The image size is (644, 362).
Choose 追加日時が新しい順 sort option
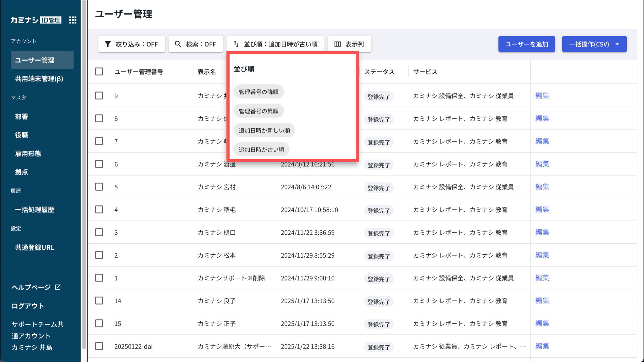coord(264,131)
